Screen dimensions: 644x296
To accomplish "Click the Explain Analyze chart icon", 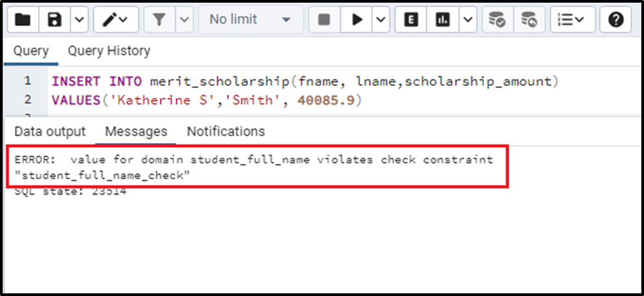I will (442, 19).
